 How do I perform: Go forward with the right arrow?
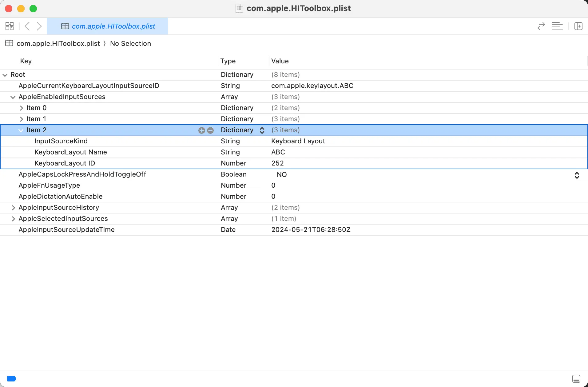[39, 26]
